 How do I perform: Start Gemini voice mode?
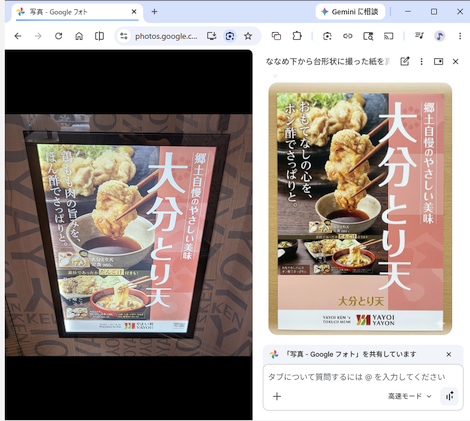(449, 396)
